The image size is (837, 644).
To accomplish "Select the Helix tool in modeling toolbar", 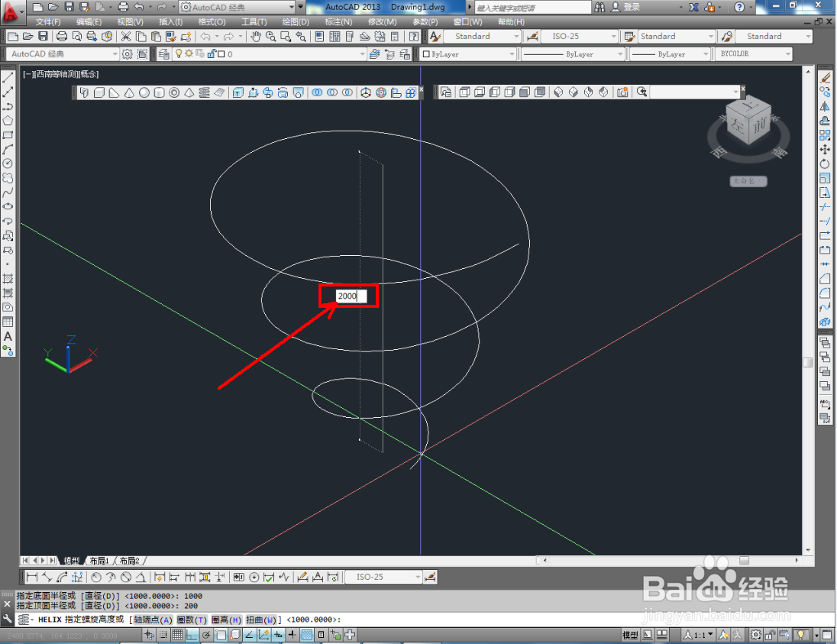I will (204, 93).
